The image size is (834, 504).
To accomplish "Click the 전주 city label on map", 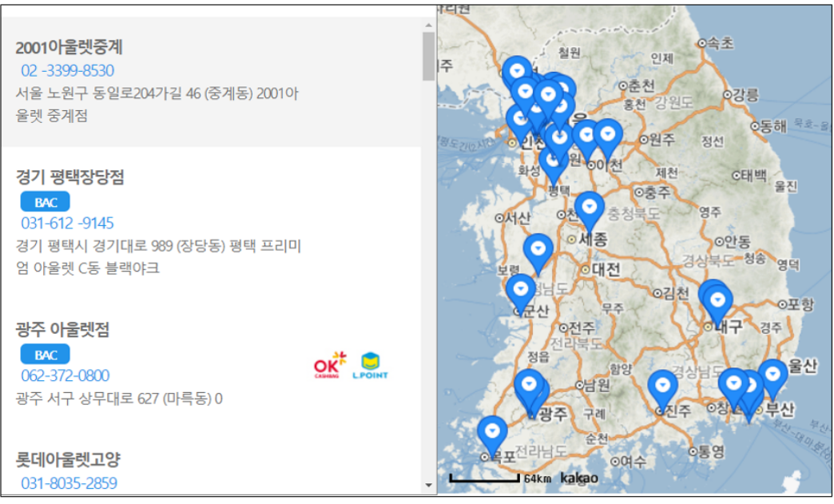I will [x=582, y=327].
